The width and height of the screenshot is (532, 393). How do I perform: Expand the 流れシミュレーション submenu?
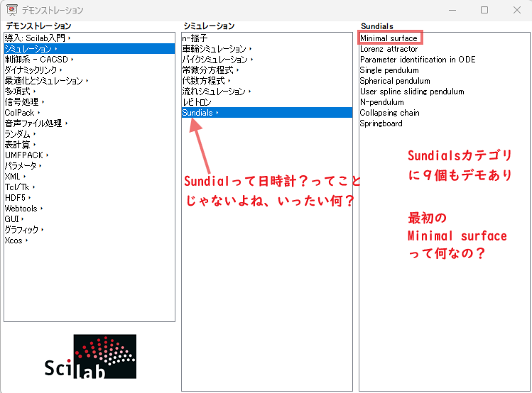point(267,92)
